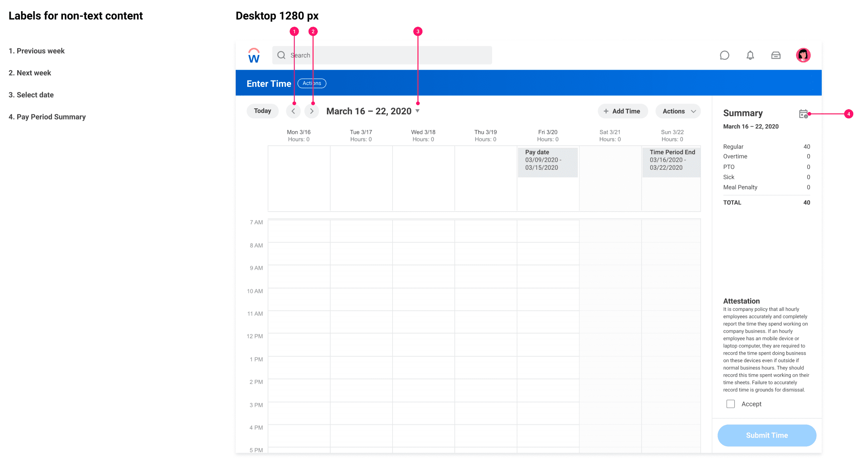Click the Submit Time button
Screen dimensions: 868x467
tap(766, 435)
